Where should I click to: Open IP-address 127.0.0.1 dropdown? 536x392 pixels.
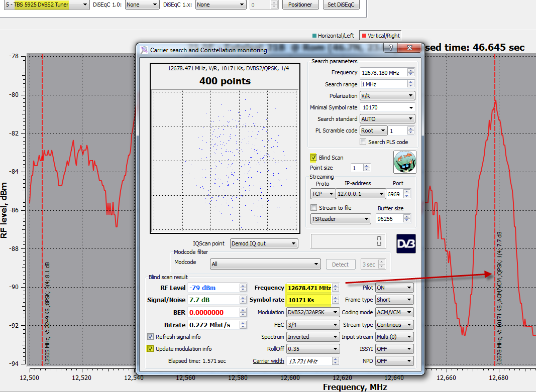click(361, 194)
